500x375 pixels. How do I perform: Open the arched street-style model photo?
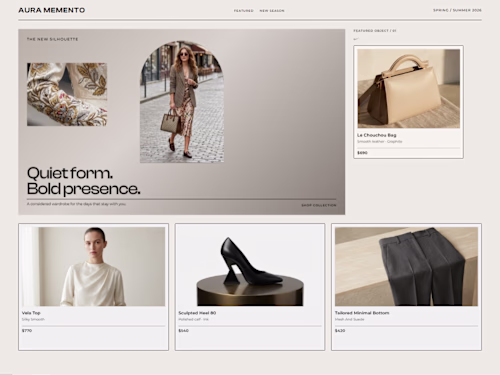pos(182,102)
